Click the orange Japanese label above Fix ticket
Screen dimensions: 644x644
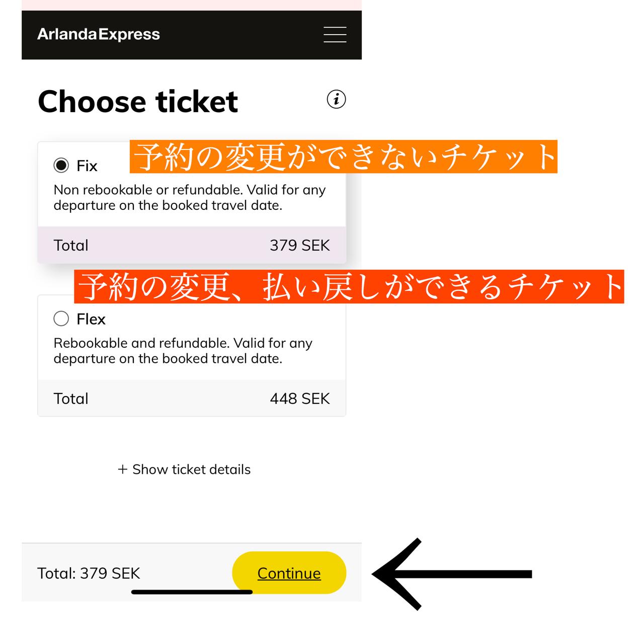(x=344, y=157)
